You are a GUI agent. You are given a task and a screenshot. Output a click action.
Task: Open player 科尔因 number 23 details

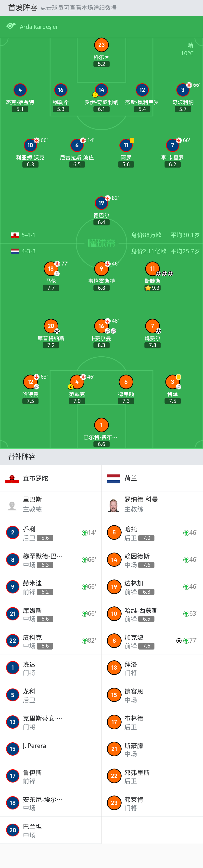point(101,45)
